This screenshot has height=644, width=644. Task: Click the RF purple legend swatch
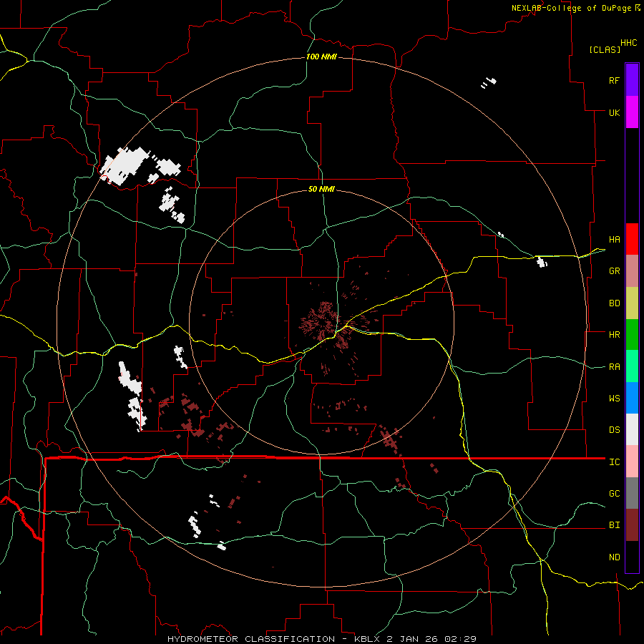click(632, 80)
